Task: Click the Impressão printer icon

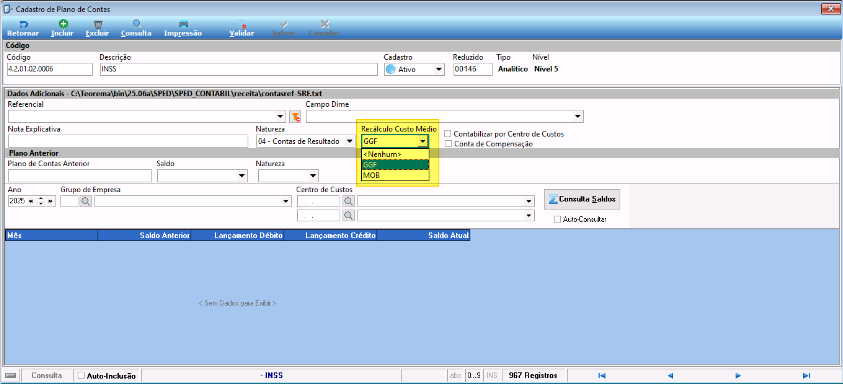Action: point(183,24)
